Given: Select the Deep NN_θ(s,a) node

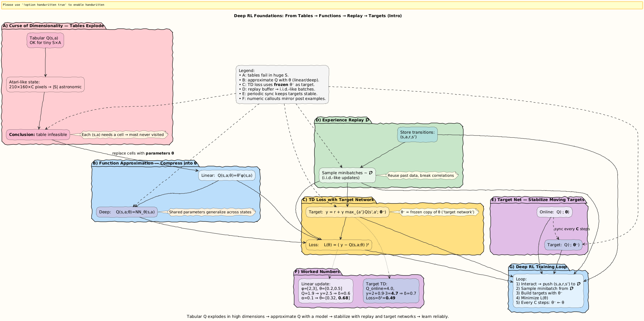Looking at the screenshot, I should [x=127, y=212].
